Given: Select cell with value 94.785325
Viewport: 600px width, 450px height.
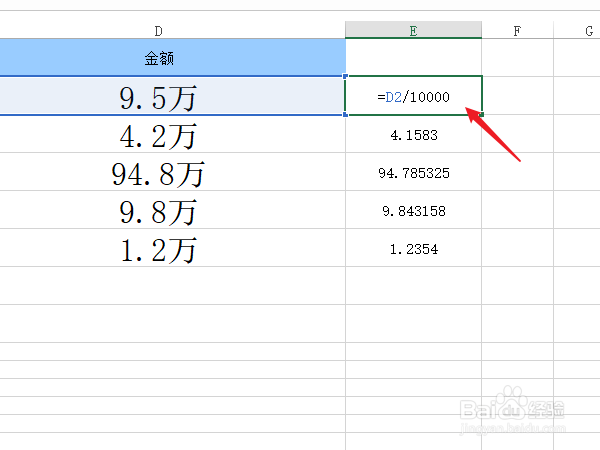Looking at the screenshot, I should [x=413, y=173].
